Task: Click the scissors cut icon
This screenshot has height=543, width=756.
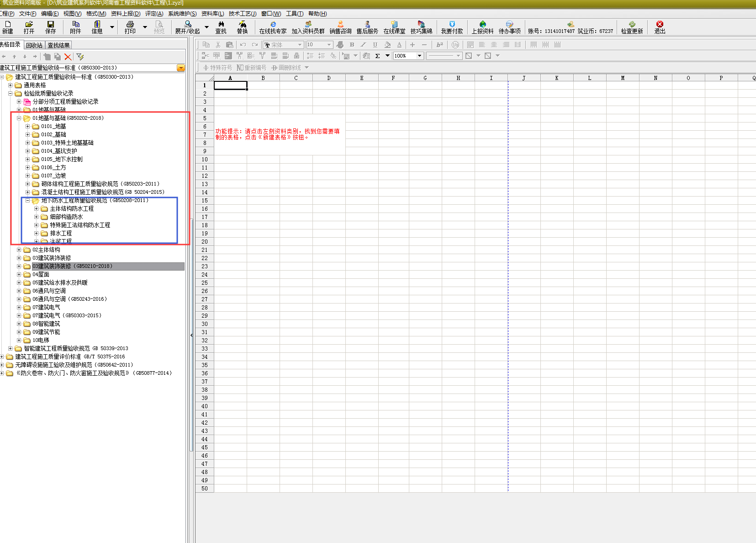Action: point(218,45)
